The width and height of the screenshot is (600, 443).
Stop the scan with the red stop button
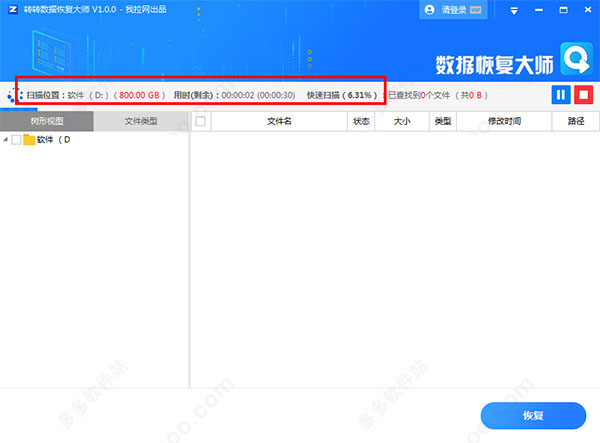pyautogui.click(x=584, y=94)
